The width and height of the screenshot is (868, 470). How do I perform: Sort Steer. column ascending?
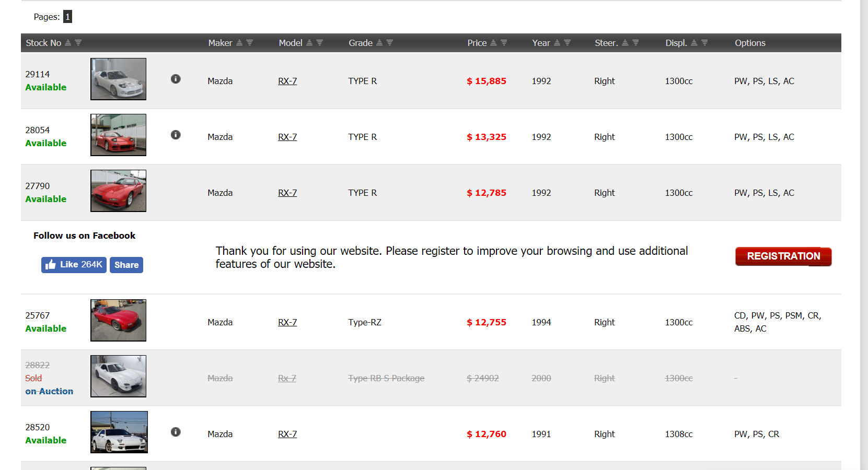[x=625, y=43]
